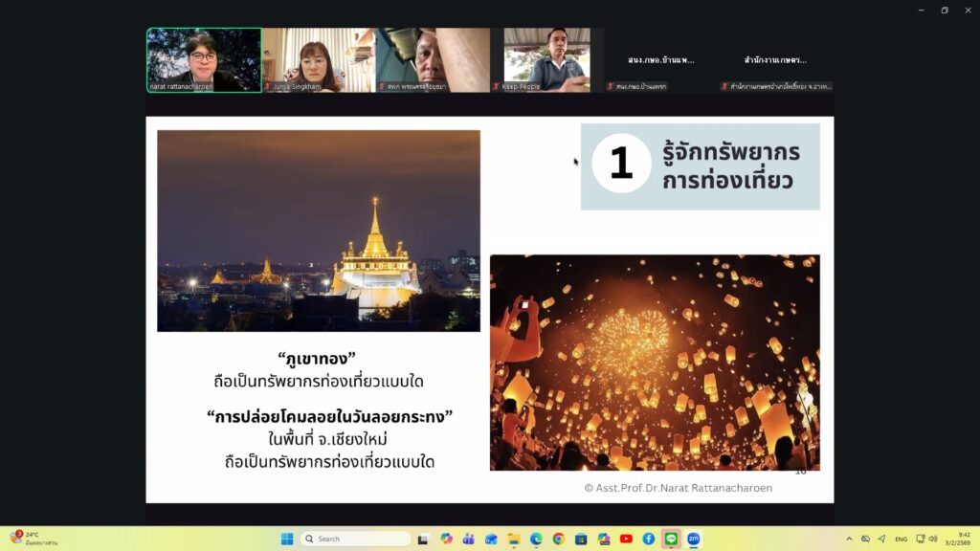
Task: Open the clock and date flyout
Action: click(x=960, y=539)
